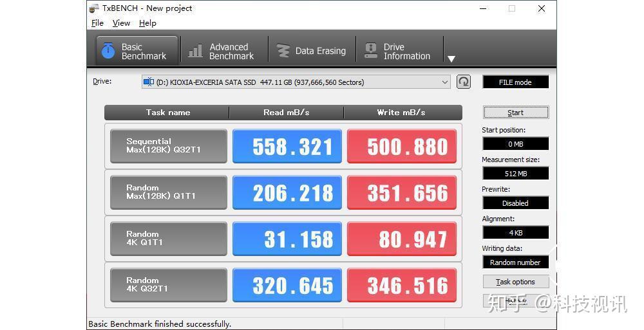Switch to the Advanced Benchmark tab
The height and width of the screenshot is (330, 644).
coord(223,51)
